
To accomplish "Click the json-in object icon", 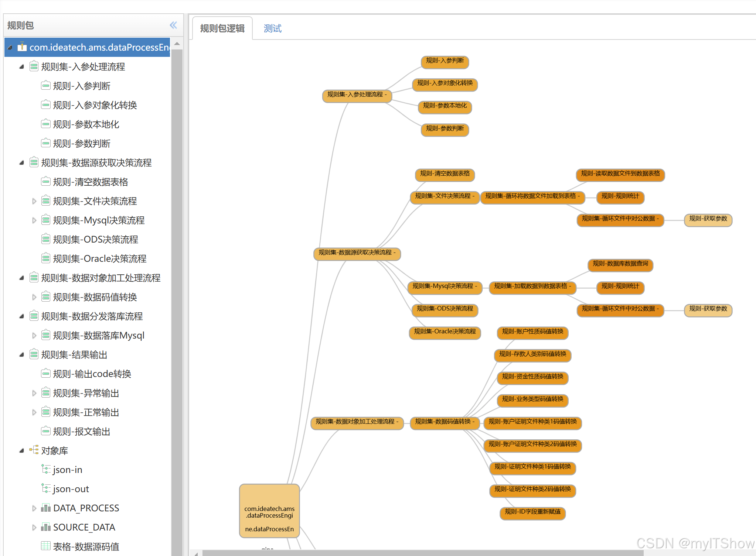I will tap(46, 469).
